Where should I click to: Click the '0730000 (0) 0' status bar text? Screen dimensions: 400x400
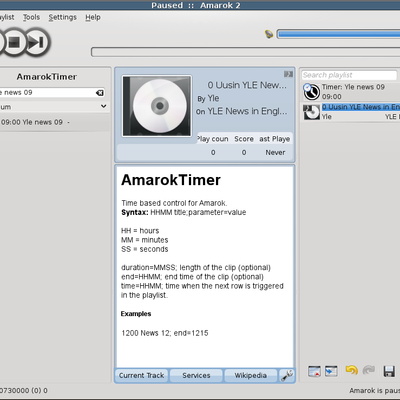click(x=24, y=390)
